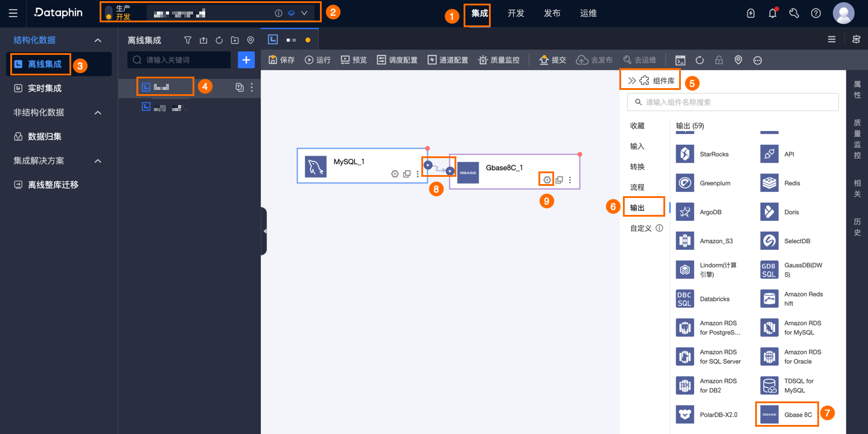Collapse the 集成解决方案 section
868x434 pixels.
tap(98, 161)
